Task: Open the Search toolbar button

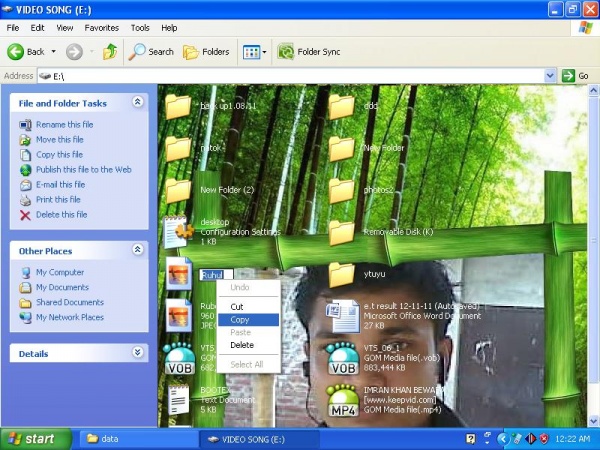Action: [x=150, y=51]
